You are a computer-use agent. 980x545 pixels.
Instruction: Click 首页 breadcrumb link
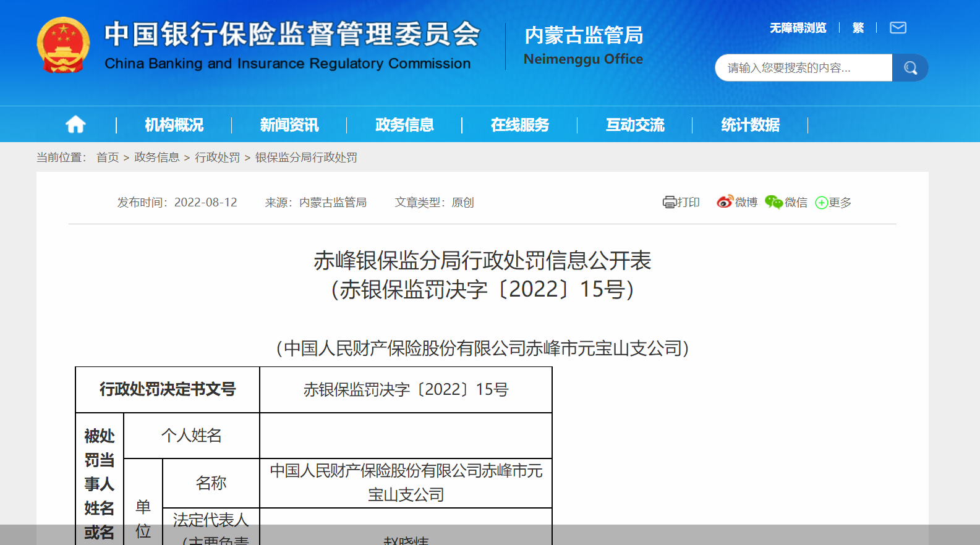point(108,158)
